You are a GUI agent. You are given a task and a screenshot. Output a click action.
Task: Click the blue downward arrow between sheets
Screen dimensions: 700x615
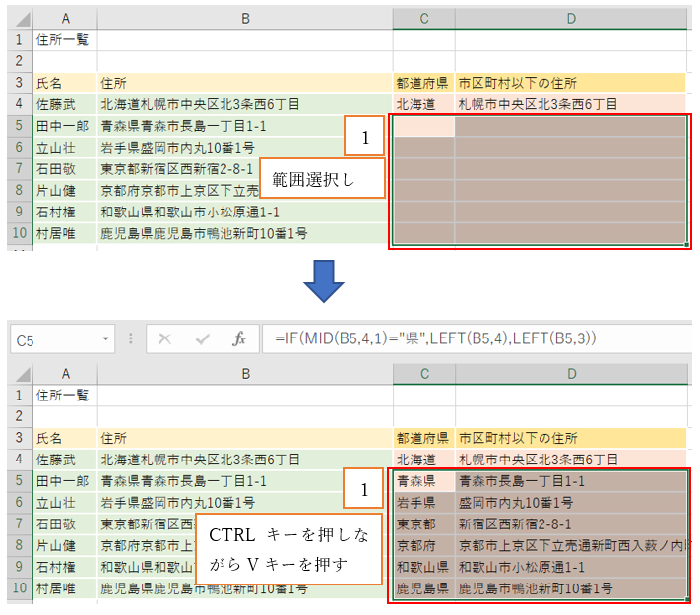point(323,280)
